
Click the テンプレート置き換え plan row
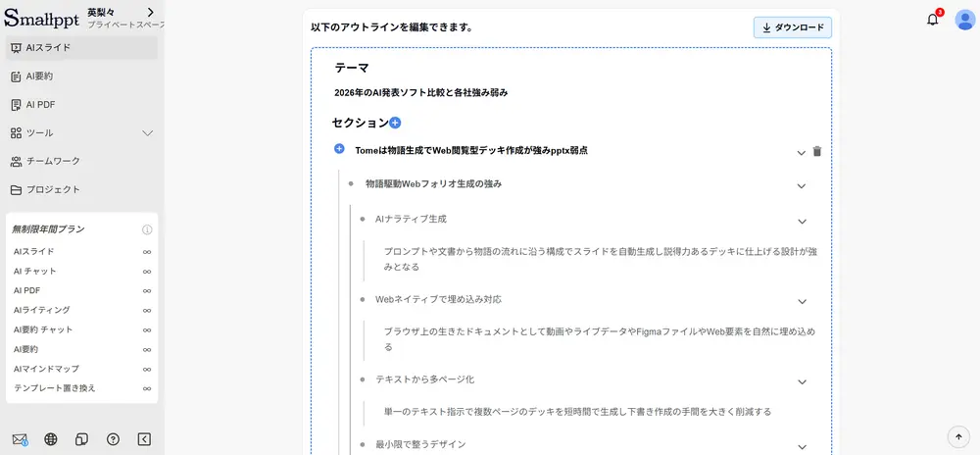[82, 388]
